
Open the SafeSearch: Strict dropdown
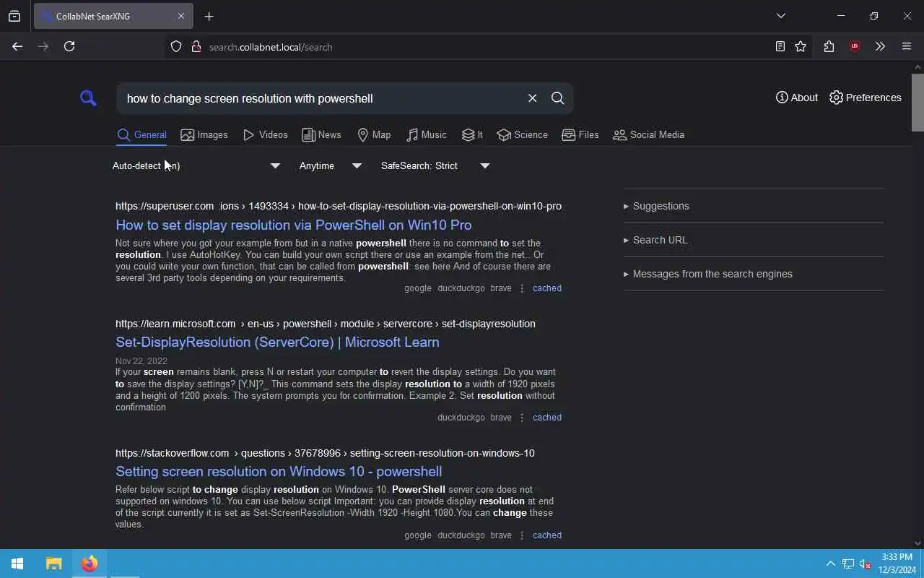tap(435, 165)
